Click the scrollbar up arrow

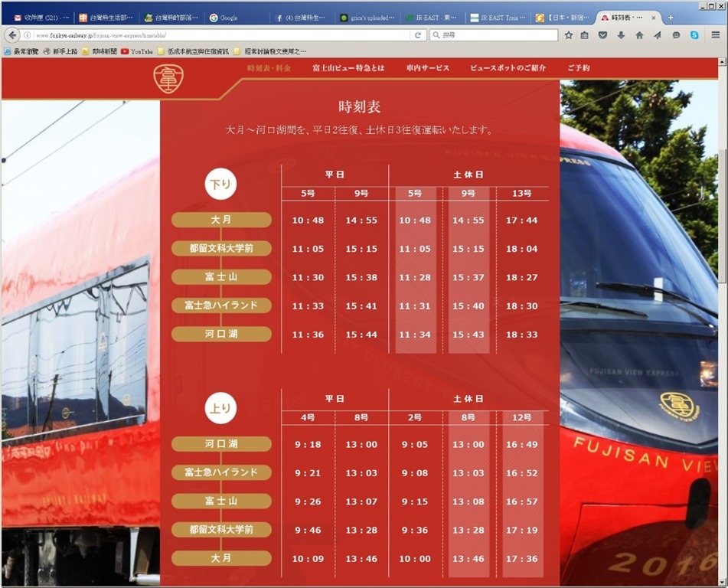coord(722,62)
